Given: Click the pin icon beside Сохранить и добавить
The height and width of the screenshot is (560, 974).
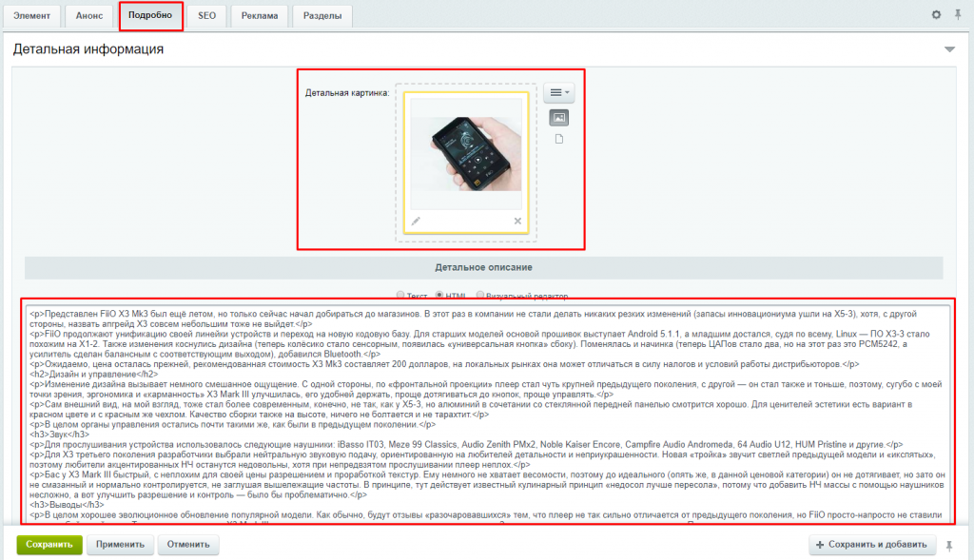Looking at the screenshot, I should click(x=949, y=545).
